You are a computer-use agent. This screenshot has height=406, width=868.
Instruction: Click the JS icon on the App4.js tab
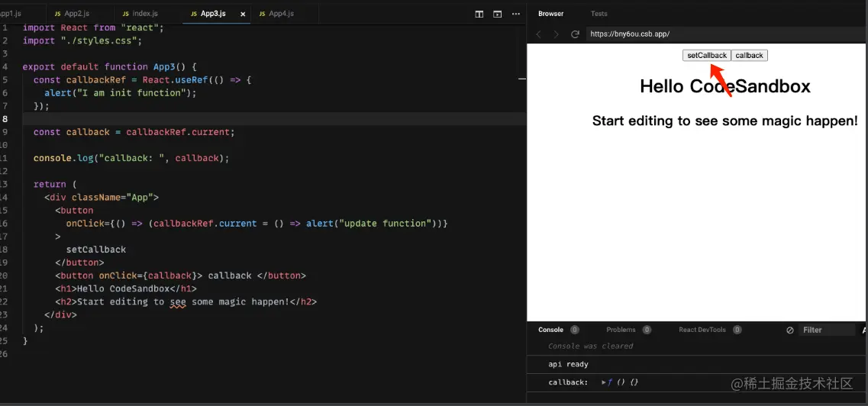click(x=263, y=14)
